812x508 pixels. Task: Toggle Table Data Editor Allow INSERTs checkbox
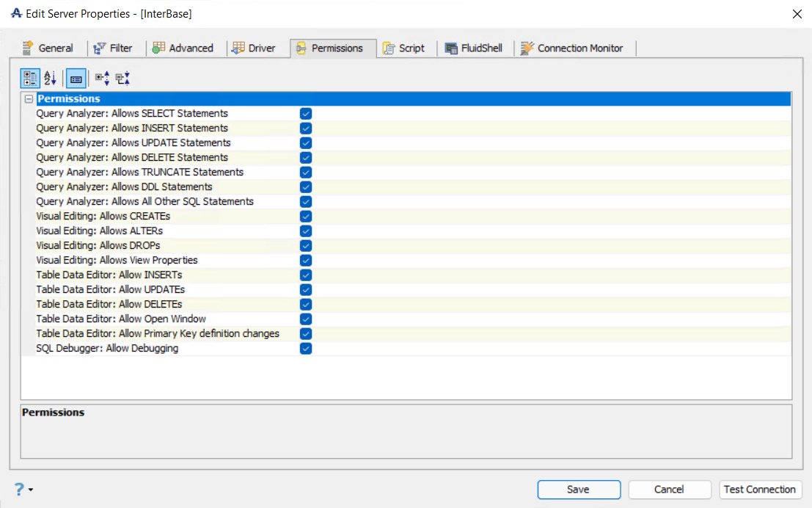306,275
